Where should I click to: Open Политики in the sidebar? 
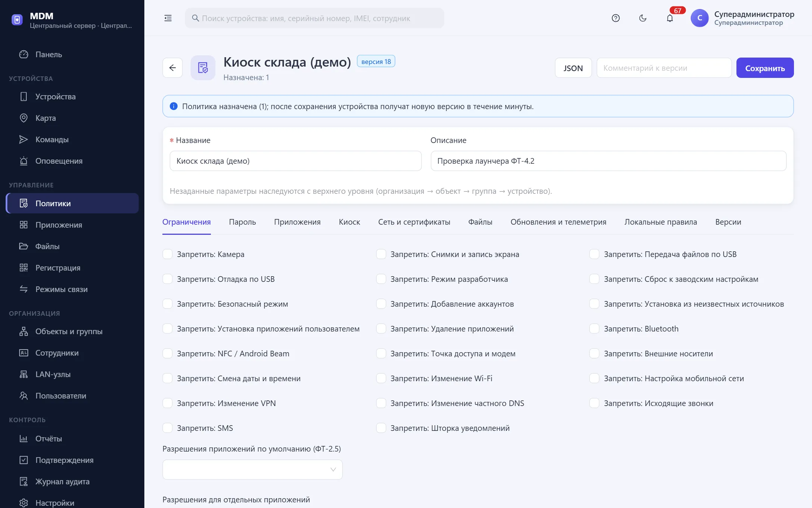click(x=72, y=204)
